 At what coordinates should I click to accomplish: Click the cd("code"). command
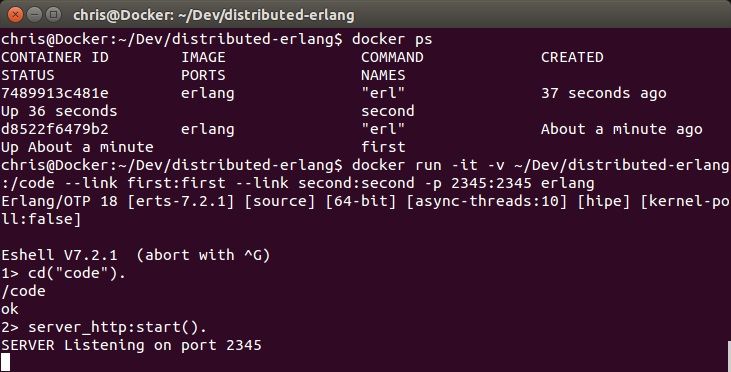pyautogui.click(x=76, y=273)
